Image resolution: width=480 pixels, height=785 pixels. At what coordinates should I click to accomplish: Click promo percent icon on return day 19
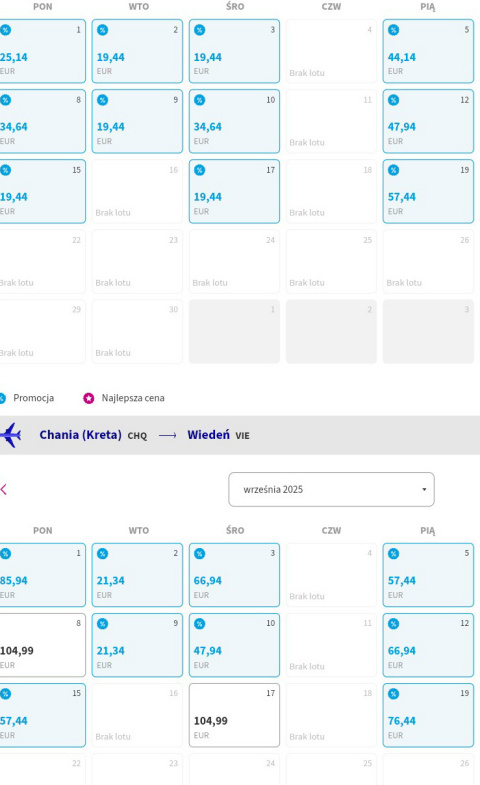tap(394, 694)
